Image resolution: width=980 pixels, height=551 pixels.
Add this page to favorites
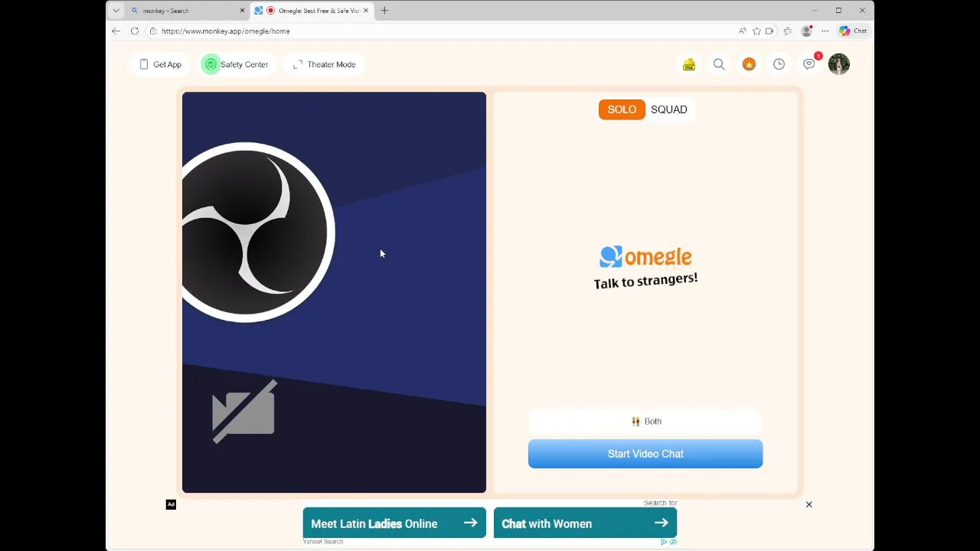point(756,31)
